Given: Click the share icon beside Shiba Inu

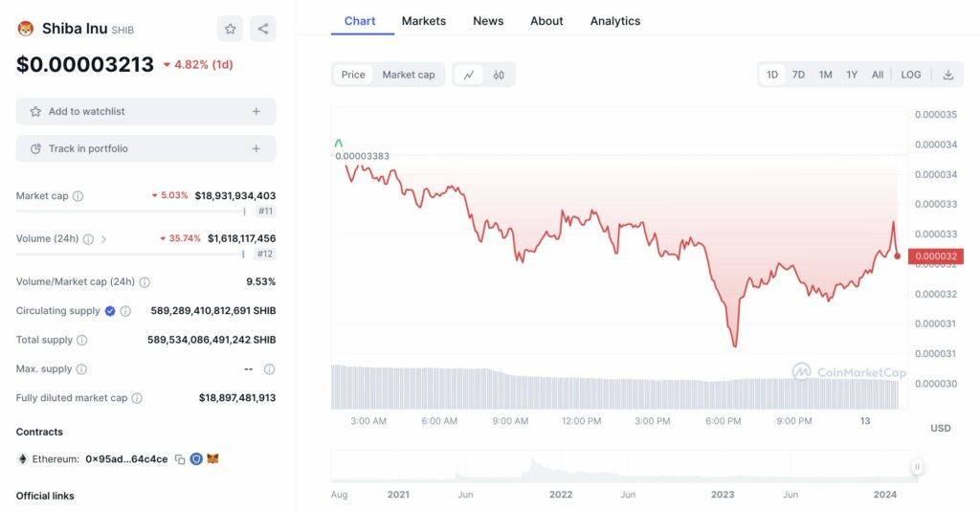Looking at the screenshot, I should pyautogui.click(x=263, y=29).
